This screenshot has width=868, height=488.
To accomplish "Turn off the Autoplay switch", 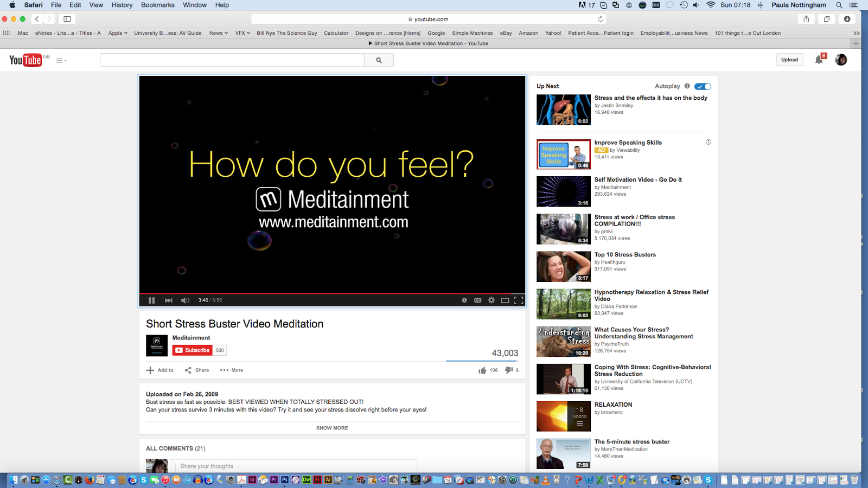I will 703,86.
